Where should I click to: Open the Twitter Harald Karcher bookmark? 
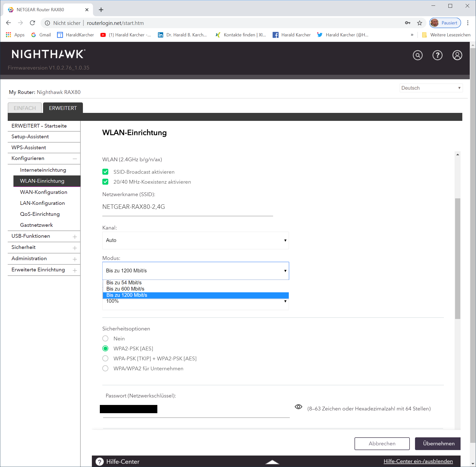343,35
